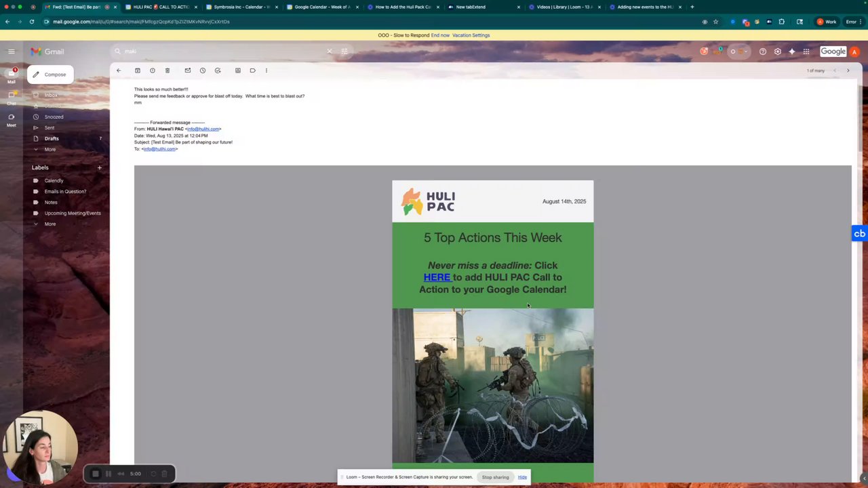Expand More under the Labels list
The width and height of the screenshot is (868, 488).
(x=50, y=224)
